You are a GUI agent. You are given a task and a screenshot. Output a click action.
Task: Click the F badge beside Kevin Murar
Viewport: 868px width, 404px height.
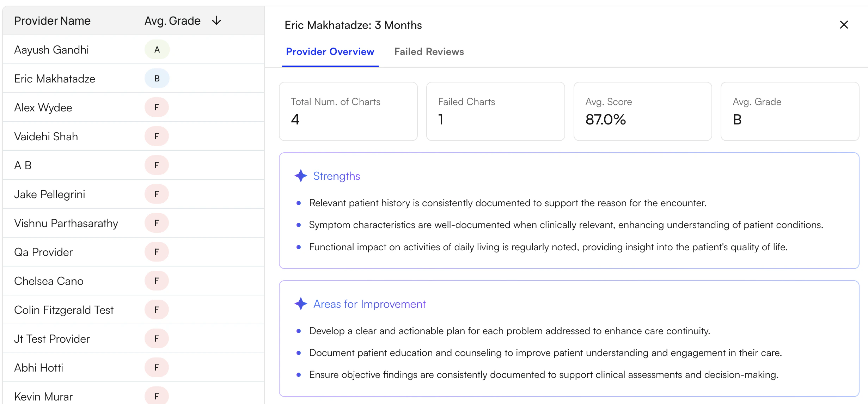pyautogui.click(x=157, y=396)
